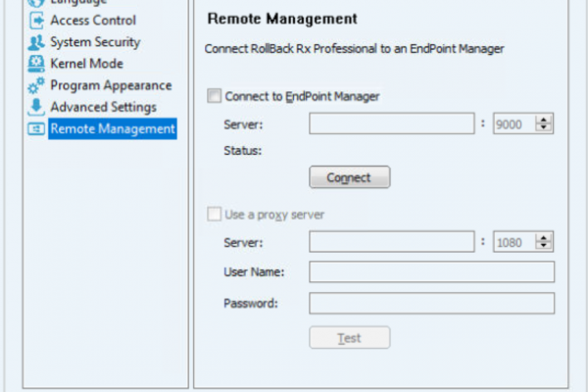Toggle the Use a proxy server checkbox
The height and width of the screenshot is (392, 588).
(x=214, y=215)
